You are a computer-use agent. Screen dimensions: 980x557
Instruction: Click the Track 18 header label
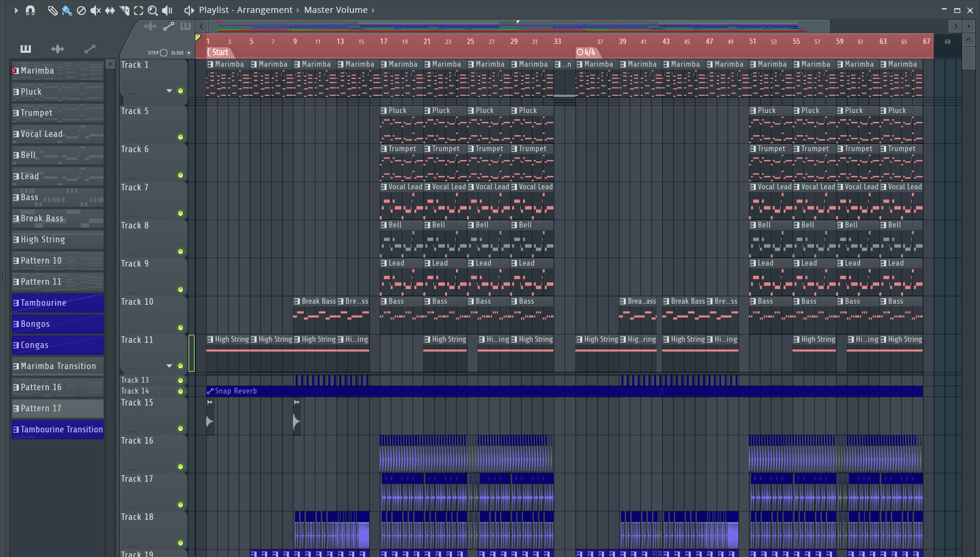(x=137, y=517)
